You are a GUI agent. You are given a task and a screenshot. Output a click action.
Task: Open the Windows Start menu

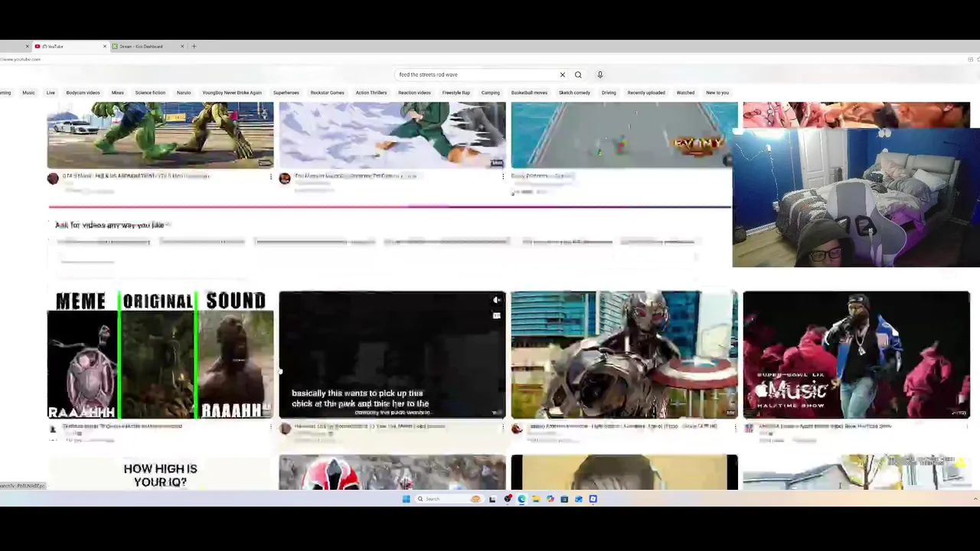tap(406, 499)
